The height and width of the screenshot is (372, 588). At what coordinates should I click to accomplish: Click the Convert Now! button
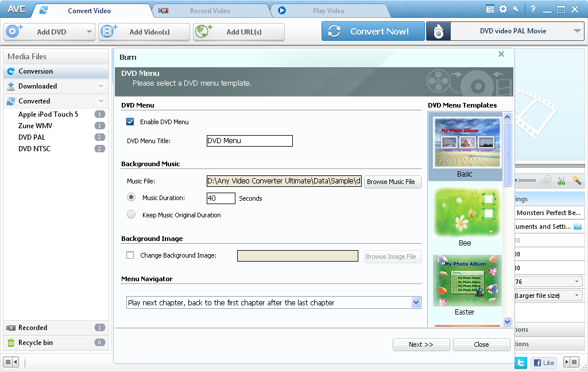pos(373,31)
